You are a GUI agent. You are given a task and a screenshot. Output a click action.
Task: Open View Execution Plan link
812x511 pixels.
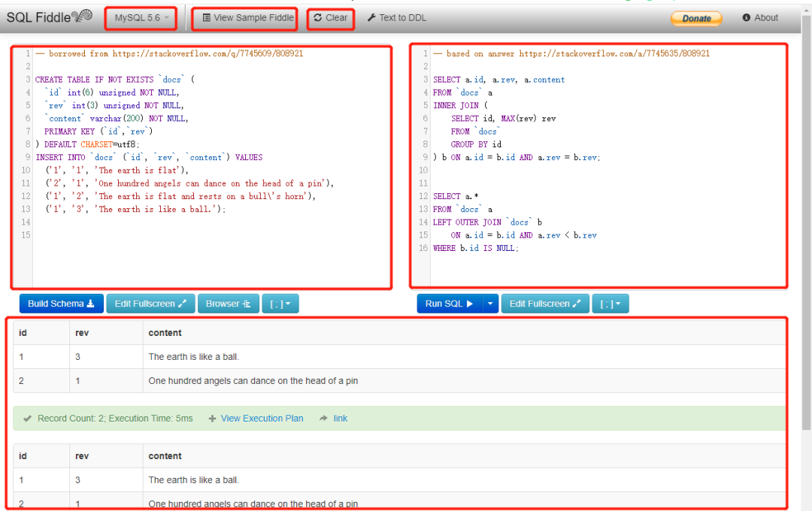[262, 419]
